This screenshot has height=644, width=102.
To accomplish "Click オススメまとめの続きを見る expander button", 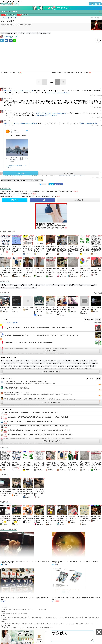I will (x=51, y=441).
